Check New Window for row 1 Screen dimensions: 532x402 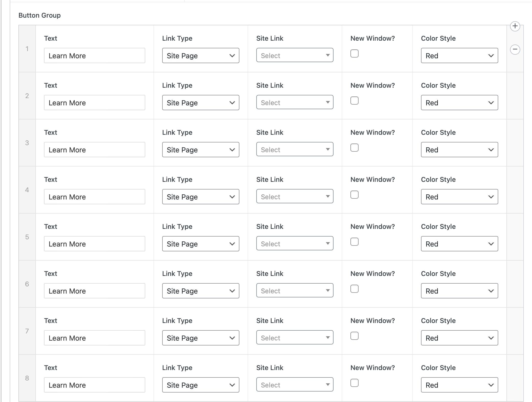354,53
